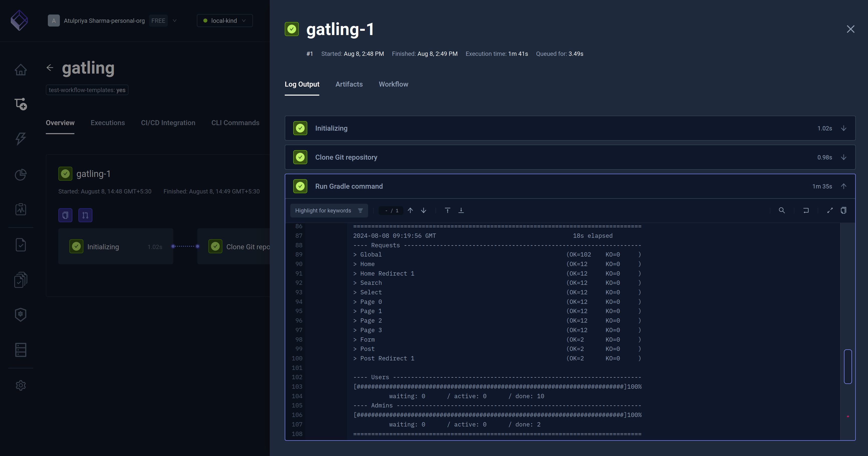Copy logs using the copy icon
Viewport: 868px width, 456px height.
pos(844,210)
